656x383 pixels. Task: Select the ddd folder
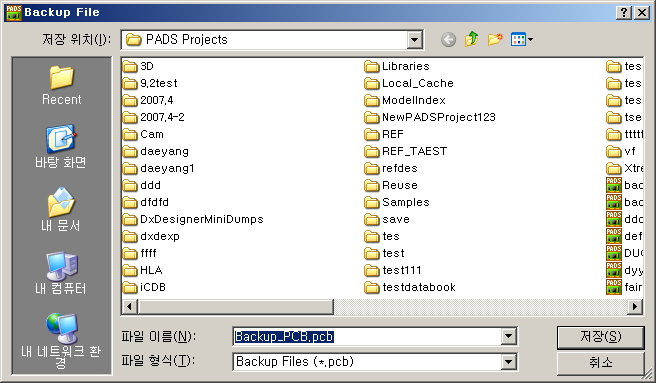142,185
